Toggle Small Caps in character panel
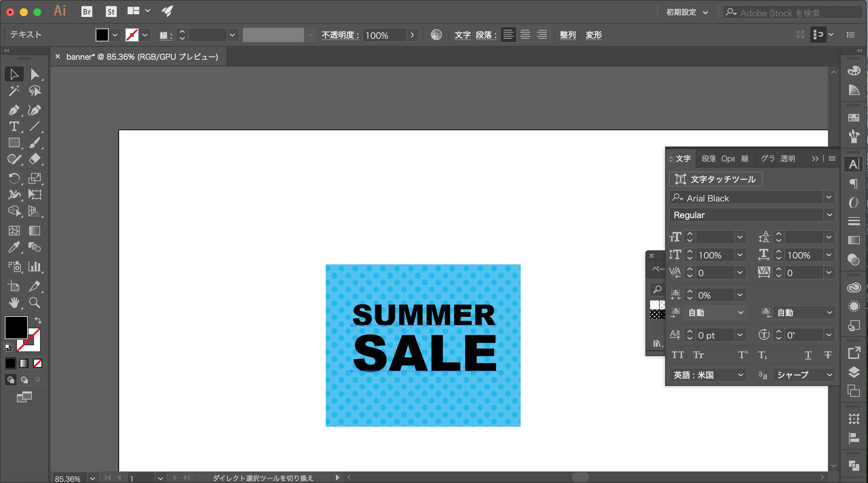The width and height of the screenshot is (868, 483). coord(698,355)
